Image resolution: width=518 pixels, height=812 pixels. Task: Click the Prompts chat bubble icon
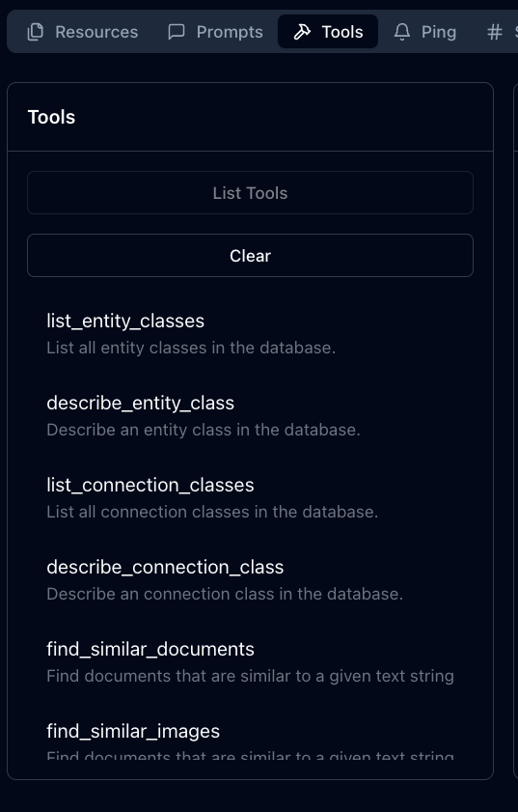pyautogui.click(x=177, y=32)
